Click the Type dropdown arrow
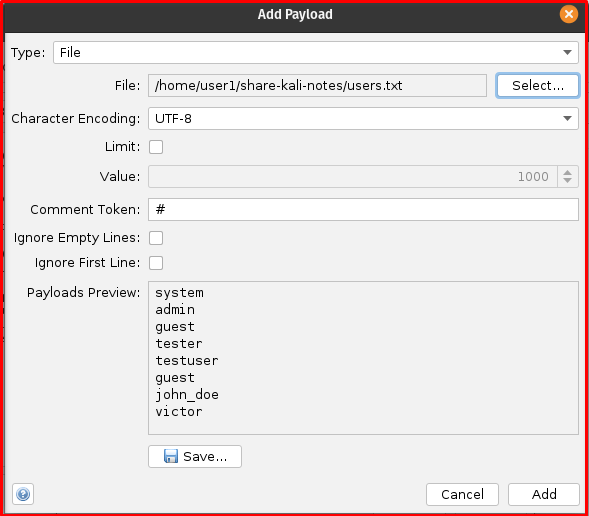The image size is (589, 516). [567, 53]
